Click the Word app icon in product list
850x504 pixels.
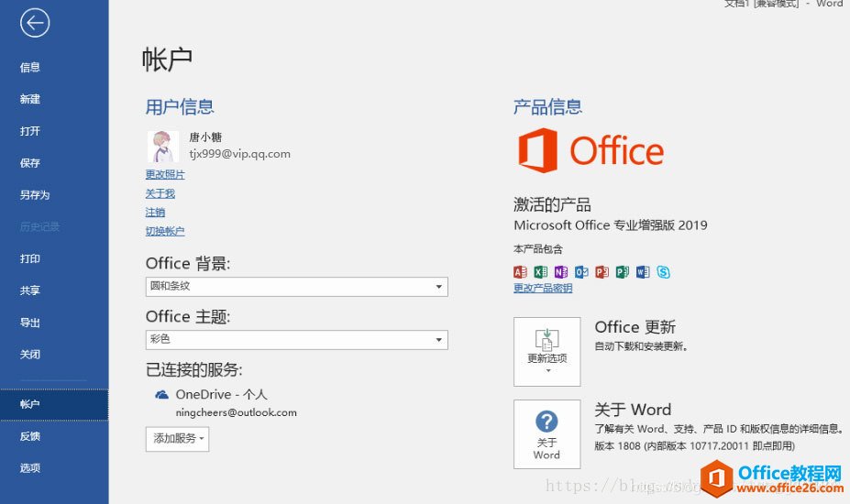click(643, 271)
